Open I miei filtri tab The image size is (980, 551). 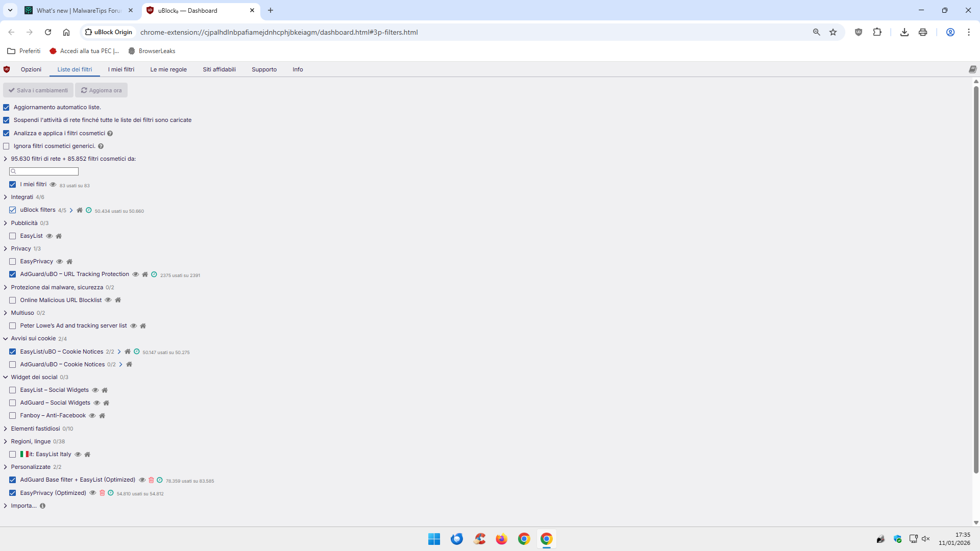click(x=121, y=69)
